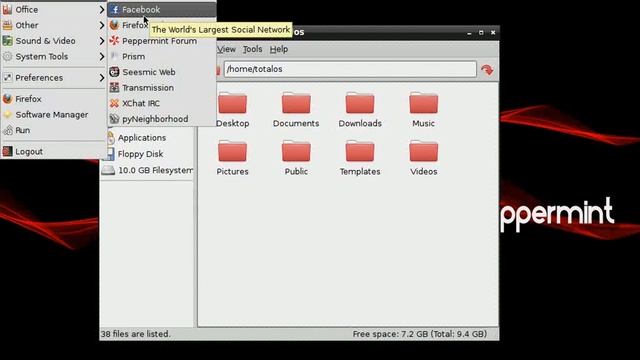Image resolution: width=640 pixels, height=360 pixels.
Task: Open the Music folder
Action: (423, 110)
